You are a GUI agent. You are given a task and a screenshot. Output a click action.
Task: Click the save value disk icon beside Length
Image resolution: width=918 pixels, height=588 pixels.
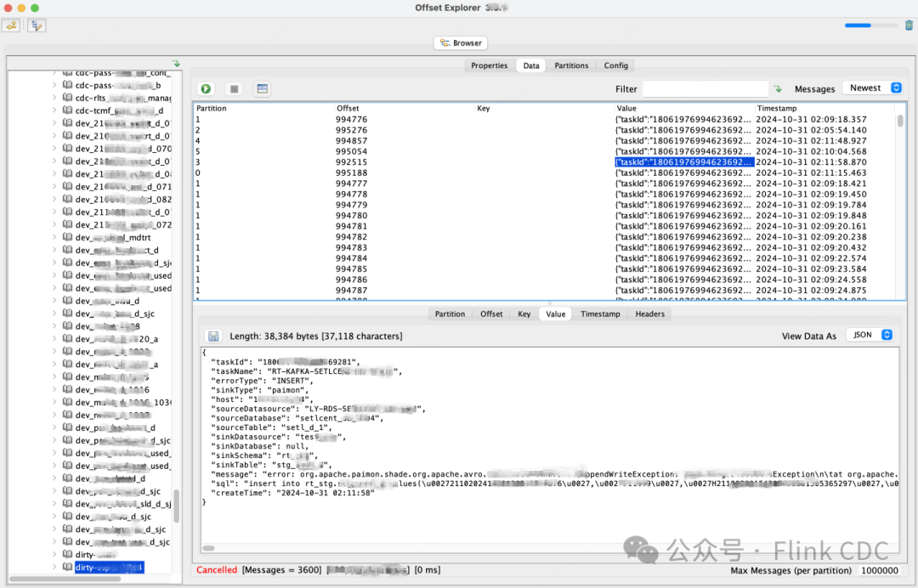[213, 336]
